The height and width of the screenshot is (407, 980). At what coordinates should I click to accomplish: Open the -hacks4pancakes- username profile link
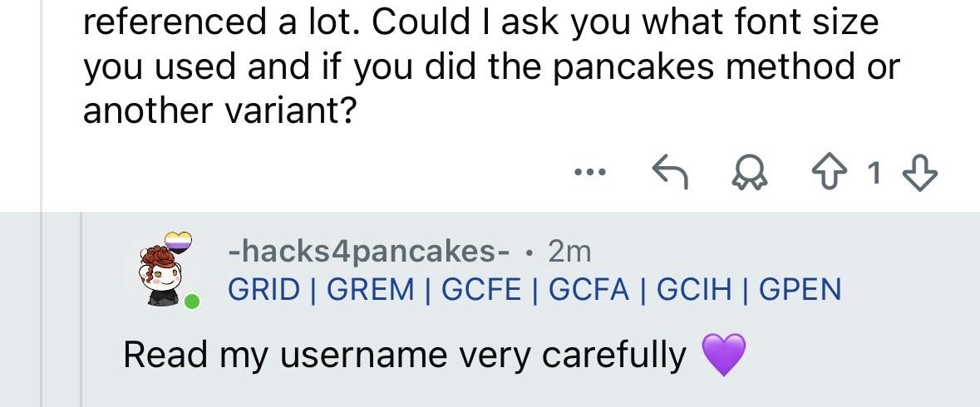pyautogui.click(x=369, y=250)
